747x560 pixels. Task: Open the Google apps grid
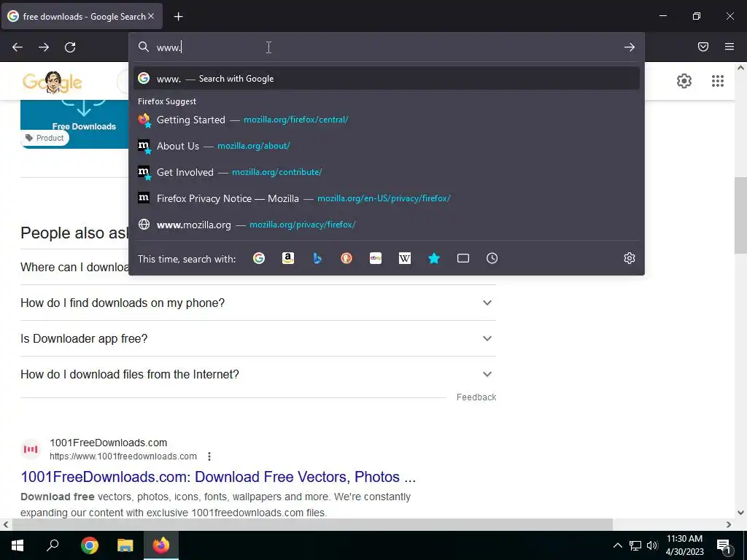coord(718,81)
